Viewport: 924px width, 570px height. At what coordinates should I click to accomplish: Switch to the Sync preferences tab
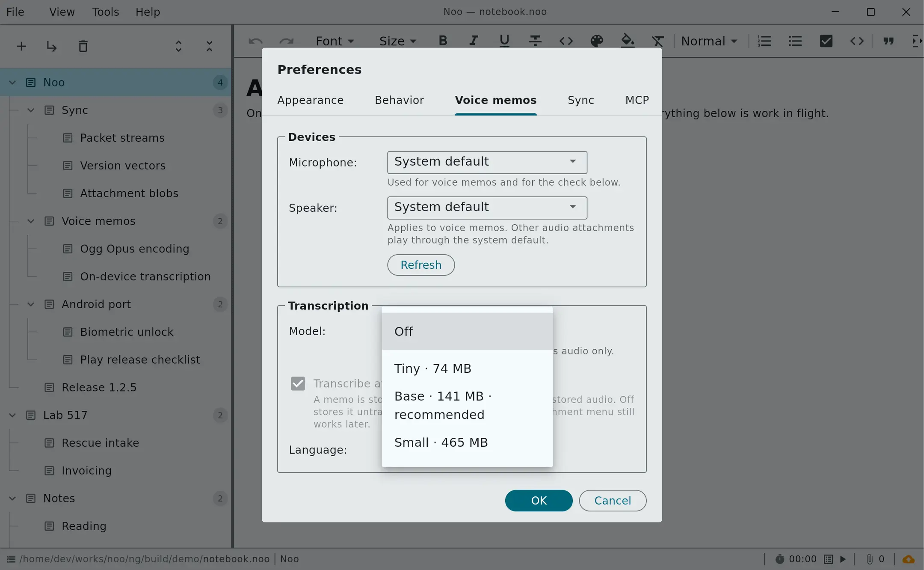[580, 100]
